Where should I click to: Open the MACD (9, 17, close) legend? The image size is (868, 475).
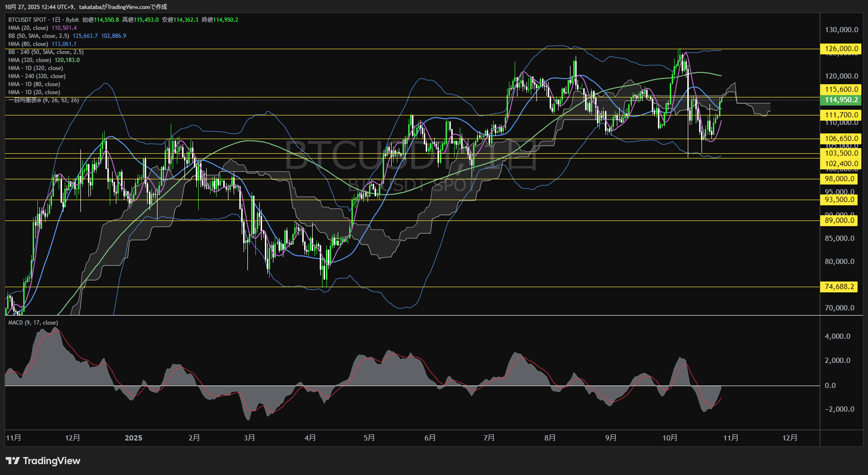click(33, 323)
